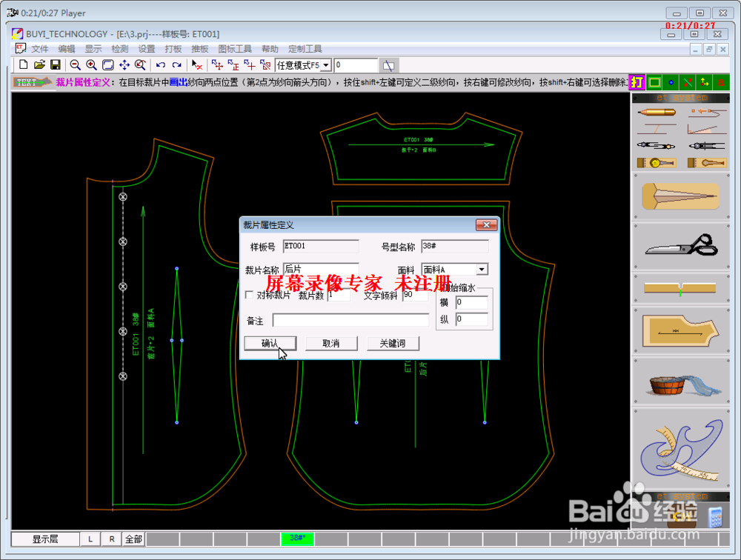Open the 面料 dropdown in dialog
The width and height of the screenshot is (741, 560).
[481, 270]
